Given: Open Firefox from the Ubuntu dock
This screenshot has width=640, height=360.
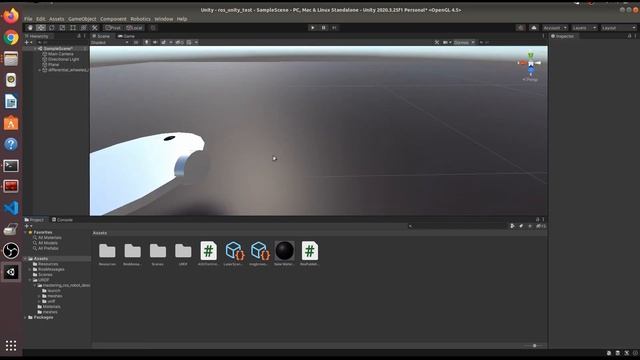Looking at the screenshot, I should click(x=11, y=16).
